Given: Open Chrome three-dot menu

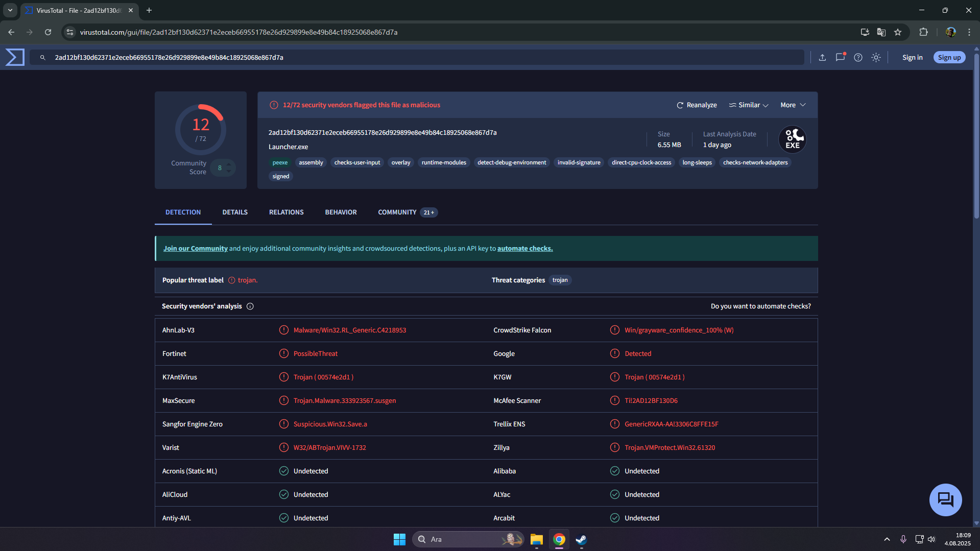Looking at the screenshot, I should [969, 32].
